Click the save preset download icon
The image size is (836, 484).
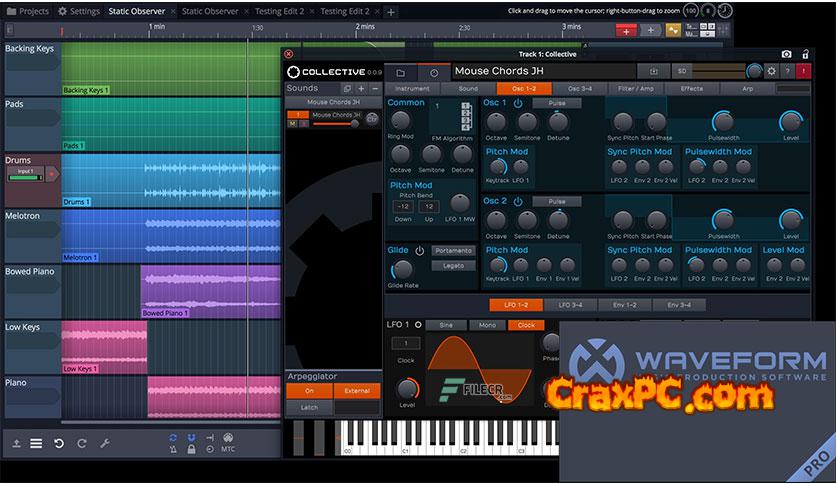pyautogui.click(x=654, y=71)
